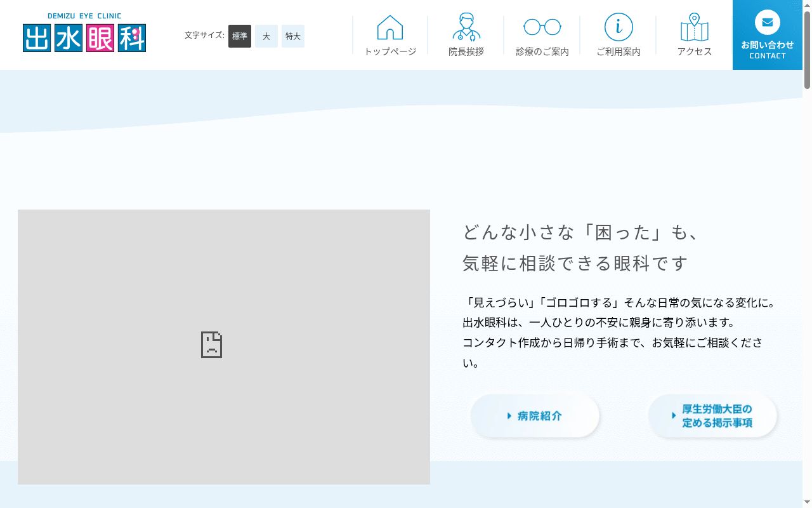The image size is (812, 508).
Task: Click the page vertical scrollbar thumb
Action: coord(807,50)
